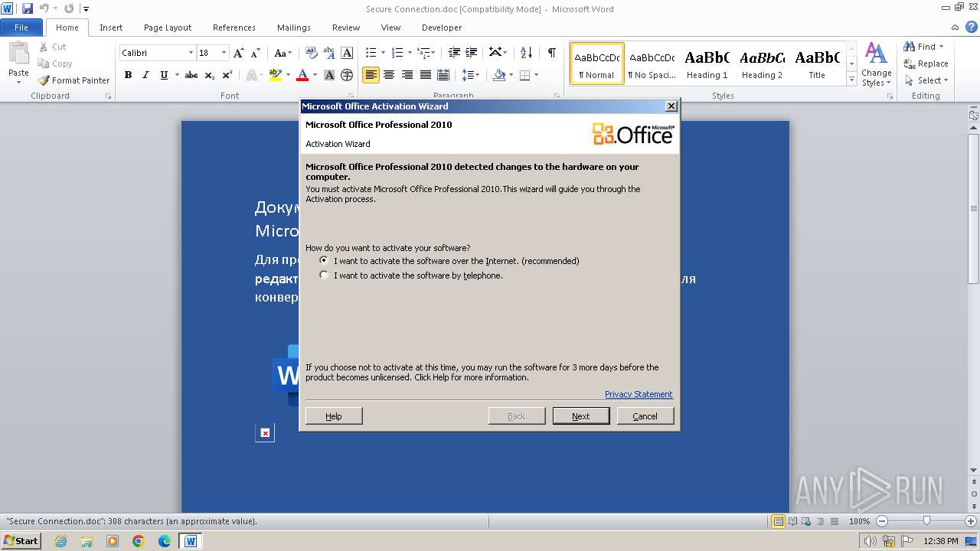The width and height of the screenshot is (980, 551).
Task: Click the text highlight color button
Action: click(276, 75)
